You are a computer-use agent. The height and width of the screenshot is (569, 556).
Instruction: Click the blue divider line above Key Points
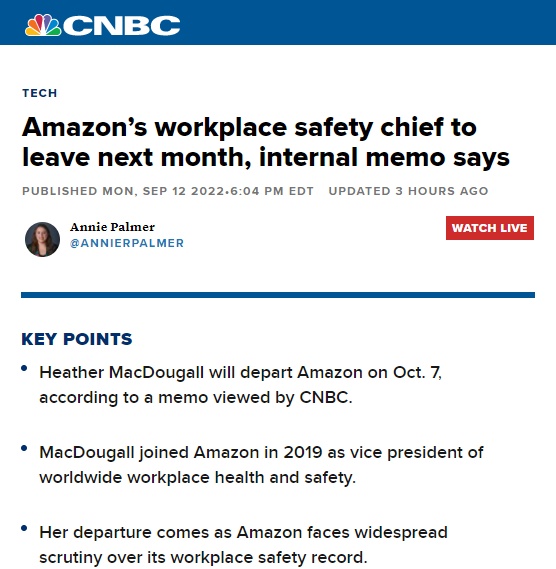(x=278, y=295)
